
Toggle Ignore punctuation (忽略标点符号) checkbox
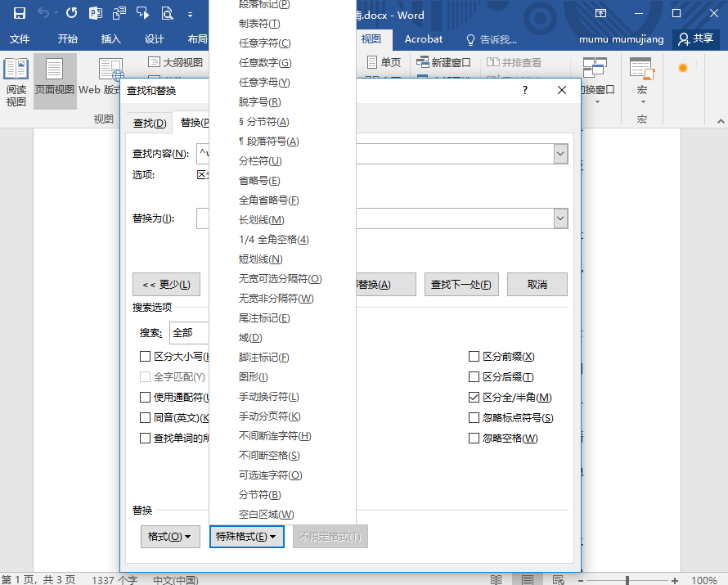tap(474, 417)
